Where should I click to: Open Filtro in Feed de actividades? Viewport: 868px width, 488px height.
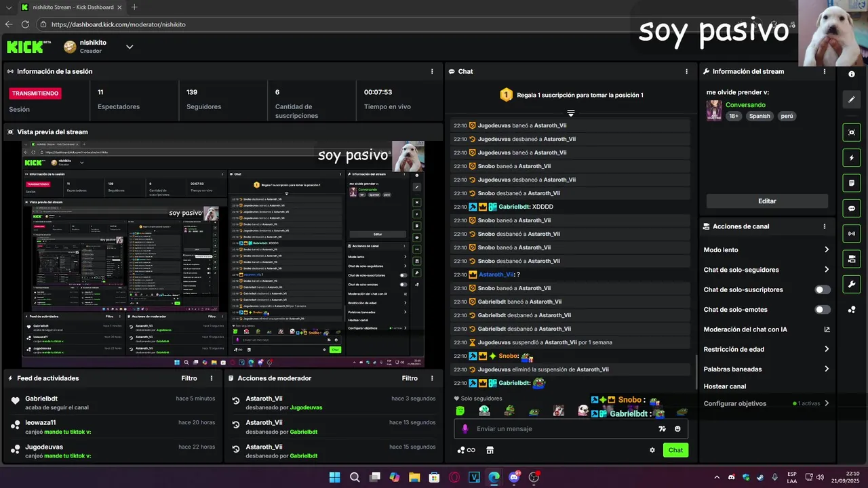point(189,378)
